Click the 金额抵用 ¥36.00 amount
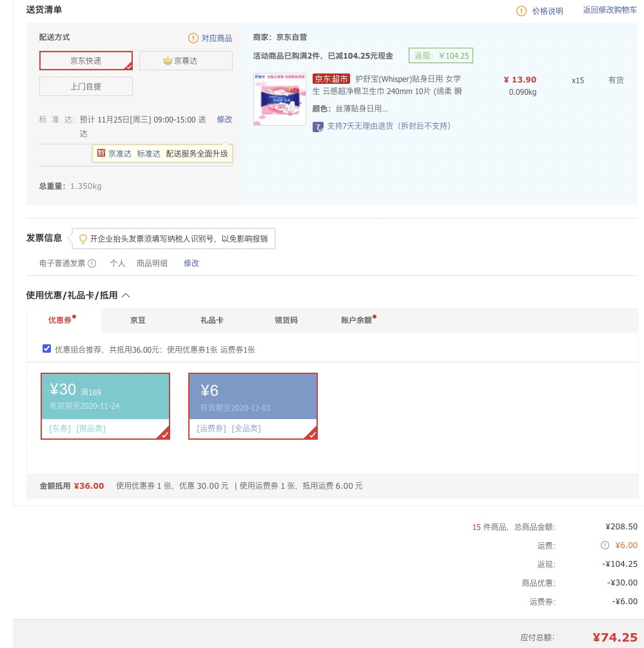The height and width of the screenshot is (648, 644). click(x=89, y=486)
